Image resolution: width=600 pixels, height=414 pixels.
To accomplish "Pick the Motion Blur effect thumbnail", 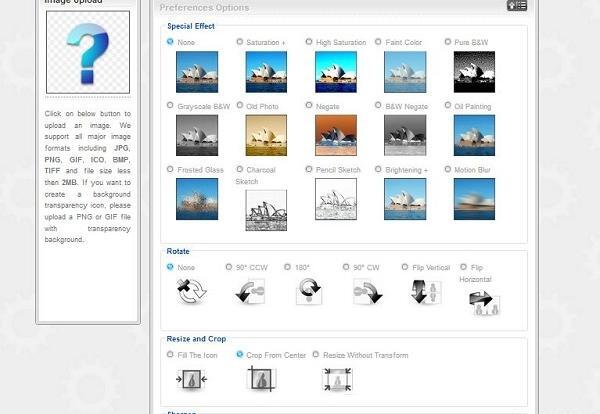I will pyautogui.click(x=474, y=199).
